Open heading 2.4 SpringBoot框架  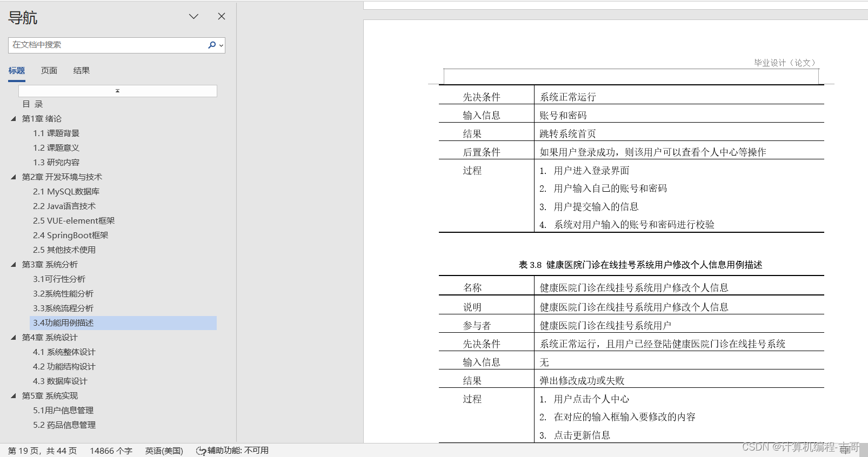point(70,236)
